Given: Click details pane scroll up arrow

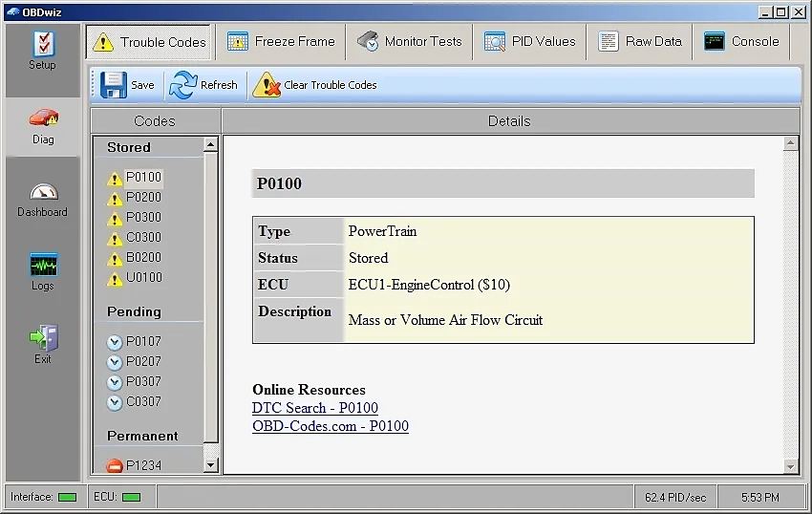Looking at the screenshot, I should (790, 143).
